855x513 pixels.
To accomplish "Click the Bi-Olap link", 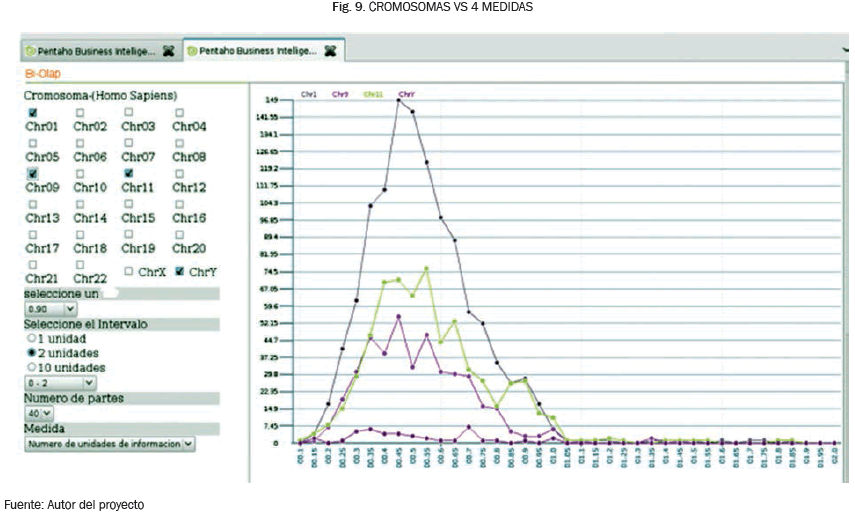I will (x=41, y=73).
